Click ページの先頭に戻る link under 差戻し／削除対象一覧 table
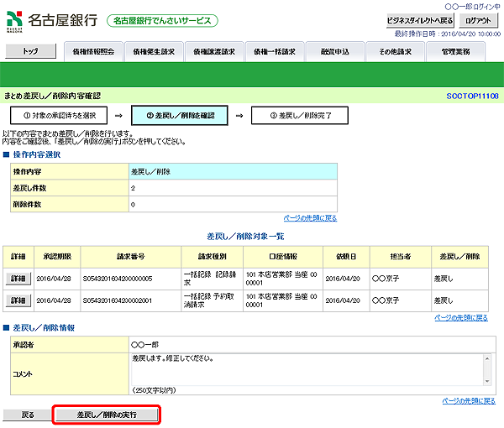 461,318
